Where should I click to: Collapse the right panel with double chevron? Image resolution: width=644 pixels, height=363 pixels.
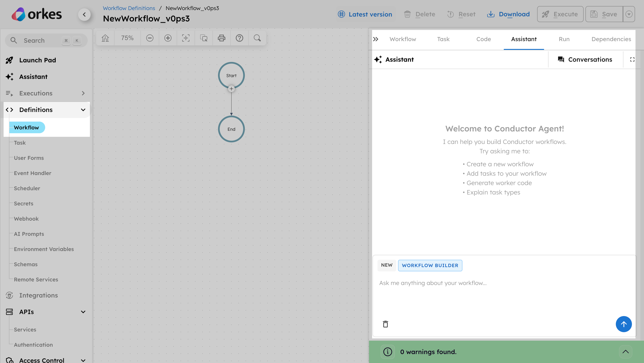pyautogui.click(x=376, y=39)
